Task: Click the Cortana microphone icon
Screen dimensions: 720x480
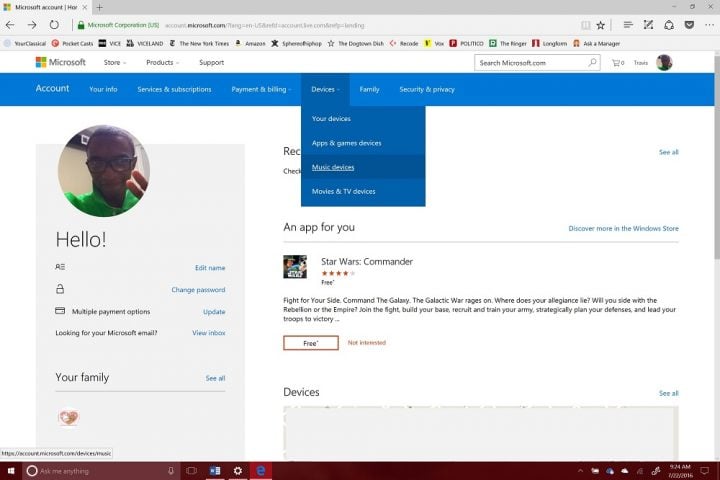Action: click(171, 471)
